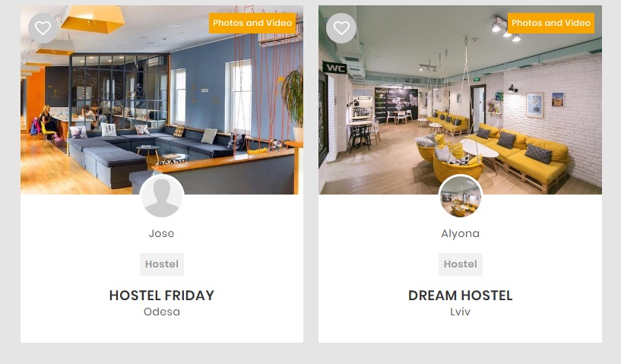Open the DREAM HOSTEL listing title
Image resolution: width=621 pixels, height=364 pixels.
pos(461,296)
